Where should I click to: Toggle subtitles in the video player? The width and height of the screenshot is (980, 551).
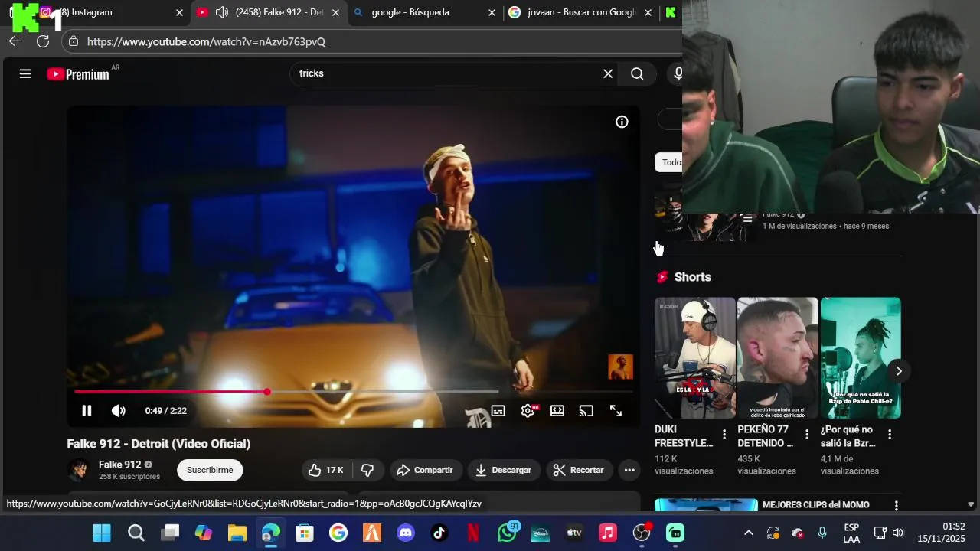coord(498,411)
